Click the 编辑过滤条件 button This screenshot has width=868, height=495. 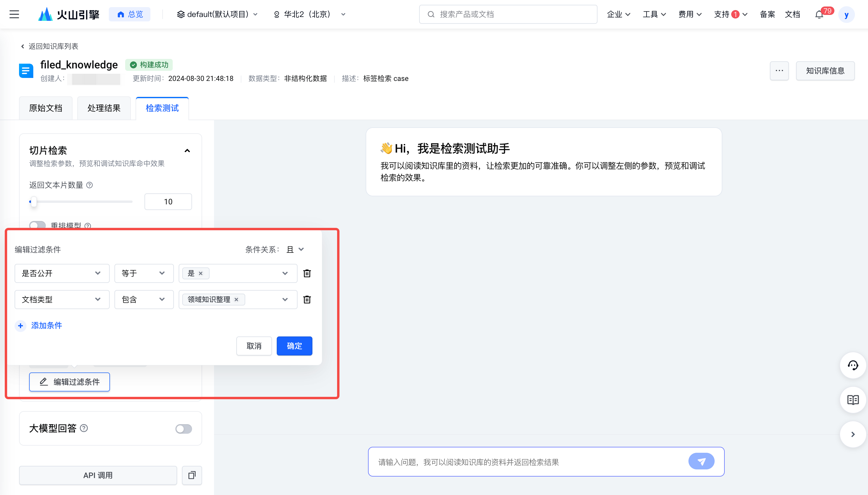(x=70, y=382)
